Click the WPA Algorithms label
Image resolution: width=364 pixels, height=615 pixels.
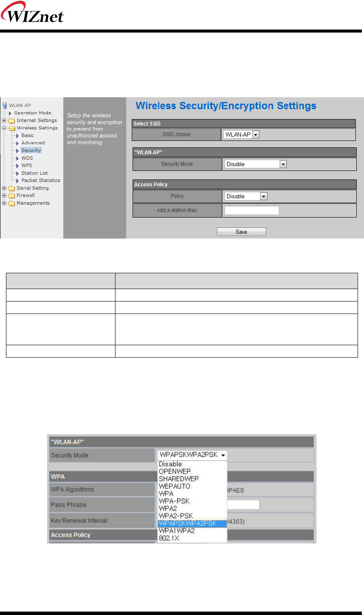click(72, 490)
